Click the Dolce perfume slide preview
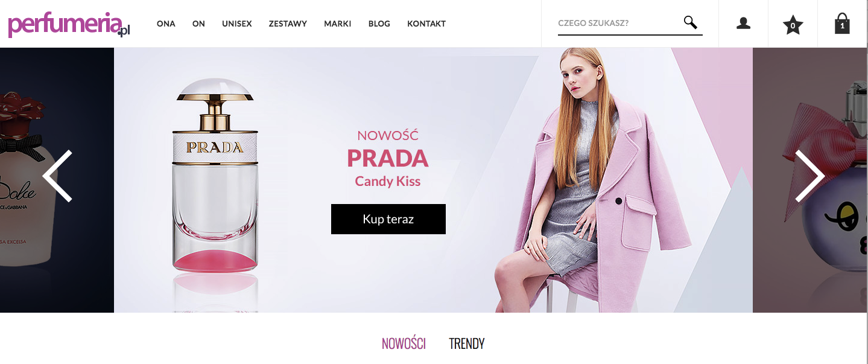This screenshot has height=364, width=868. [x=57, y=180]
